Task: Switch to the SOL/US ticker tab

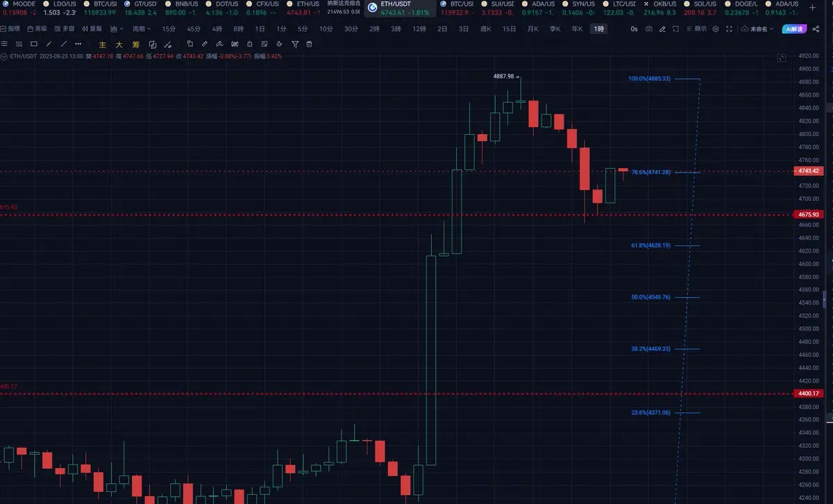Action: [x=700, y=8]
